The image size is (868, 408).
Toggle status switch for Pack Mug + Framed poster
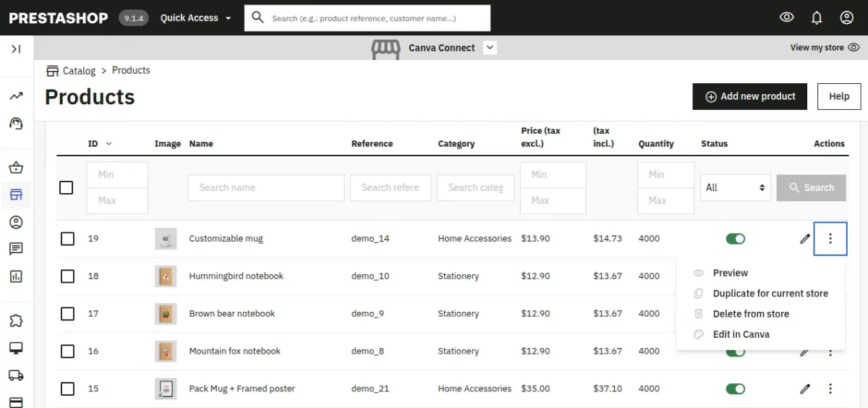[x=736, y=389]
